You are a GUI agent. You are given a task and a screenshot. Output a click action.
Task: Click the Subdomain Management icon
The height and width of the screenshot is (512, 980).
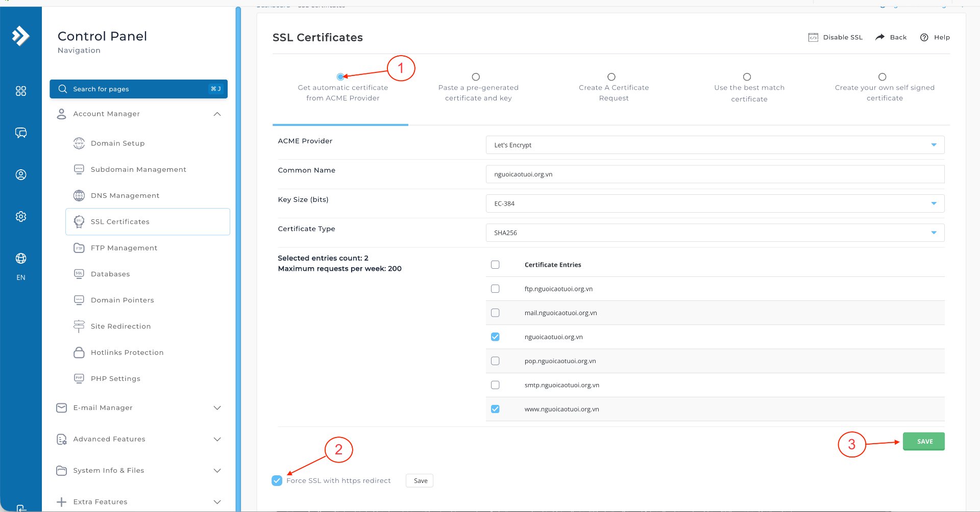79,169
